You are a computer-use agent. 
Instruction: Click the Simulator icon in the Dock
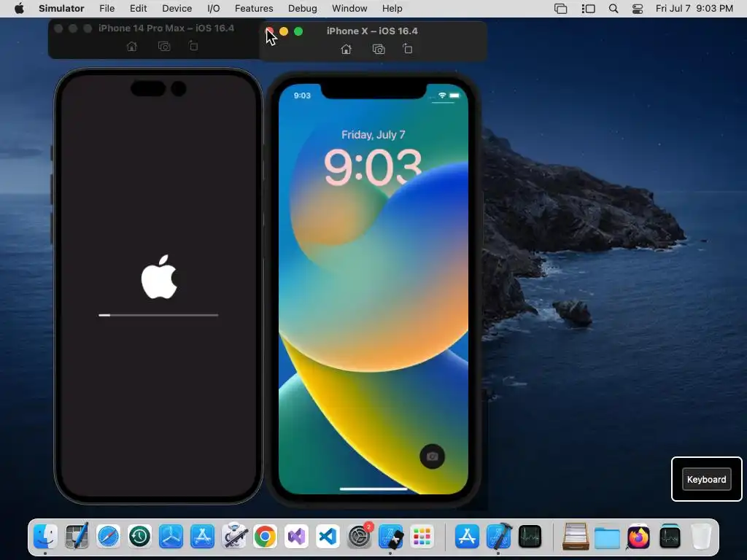391,537
